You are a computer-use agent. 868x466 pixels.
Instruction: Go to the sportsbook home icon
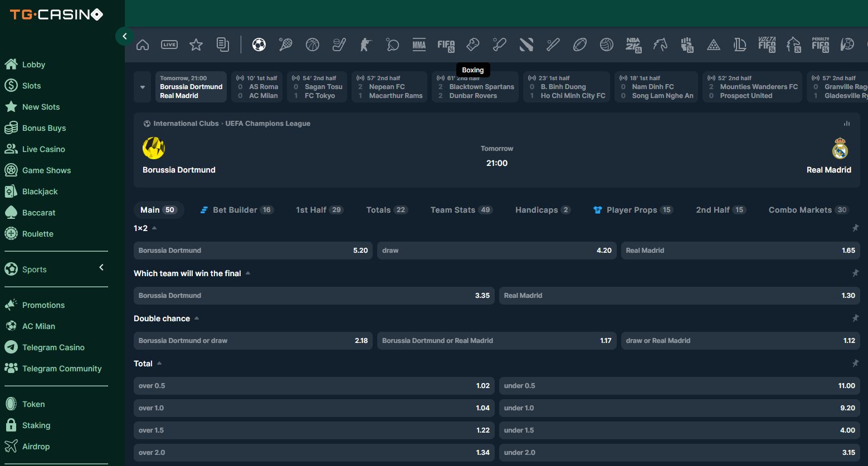point(143,45)
